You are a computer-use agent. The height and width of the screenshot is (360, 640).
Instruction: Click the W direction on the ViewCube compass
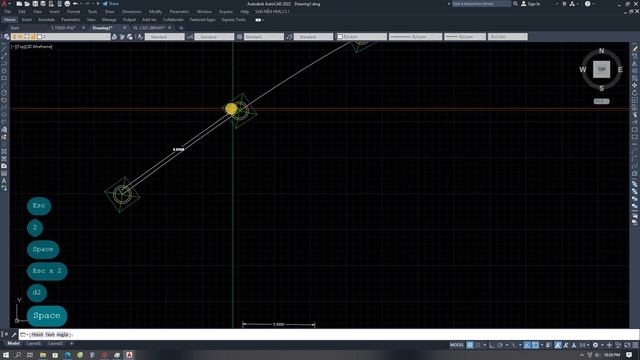click(x=583, y=70)
